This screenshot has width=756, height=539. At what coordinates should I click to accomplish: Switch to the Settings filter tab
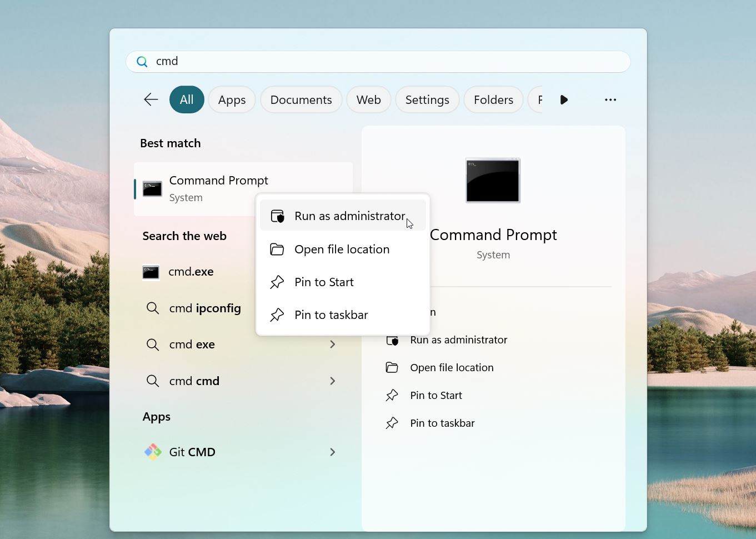point(427,99)
